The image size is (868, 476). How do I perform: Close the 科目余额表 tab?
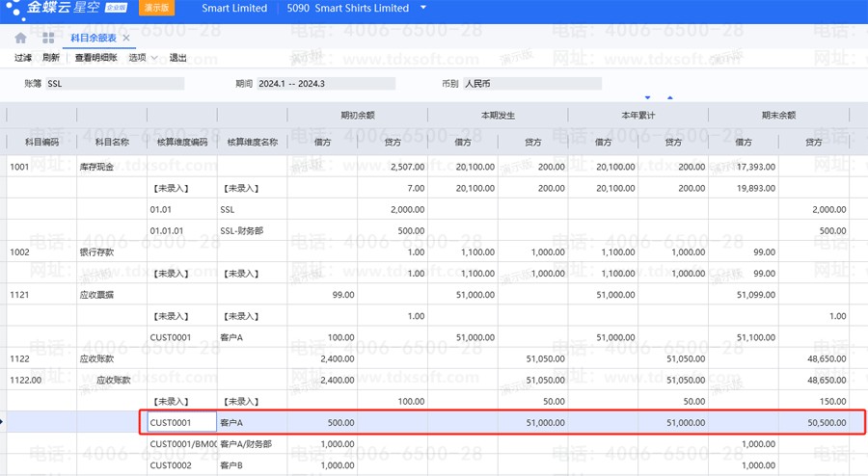pos(126,38)
